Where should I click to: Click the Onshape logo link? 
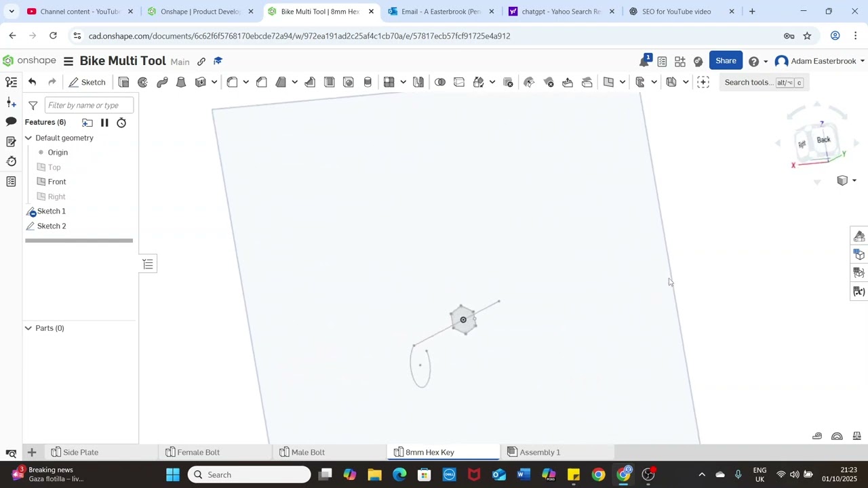(x=29, y=61)
